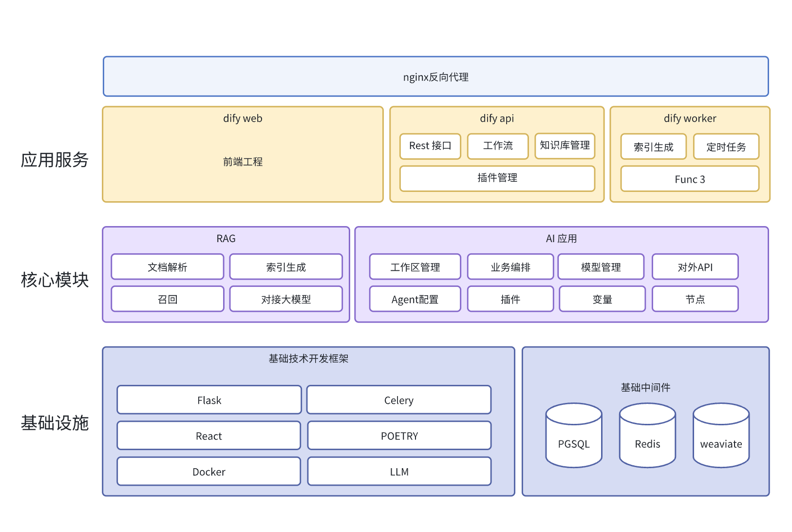Select the 插件管理 box
Image resolution: width=792 pixels, height=532 pixels.
[x=497, y=178]
